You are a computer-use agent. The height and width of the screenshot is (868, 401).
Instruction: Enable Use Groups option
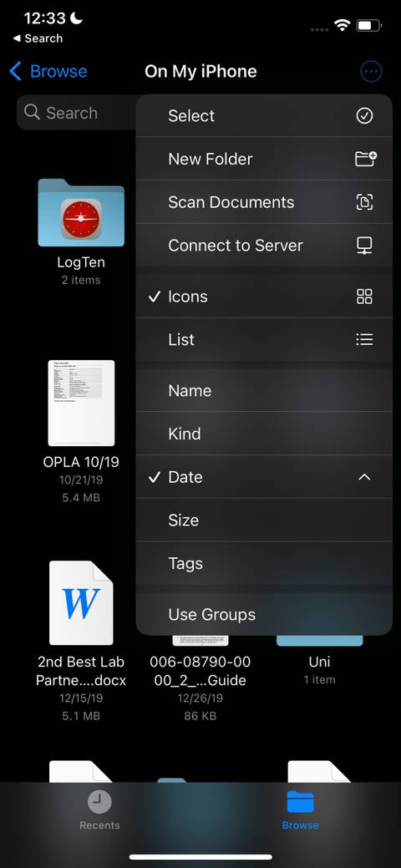[264, 615]
